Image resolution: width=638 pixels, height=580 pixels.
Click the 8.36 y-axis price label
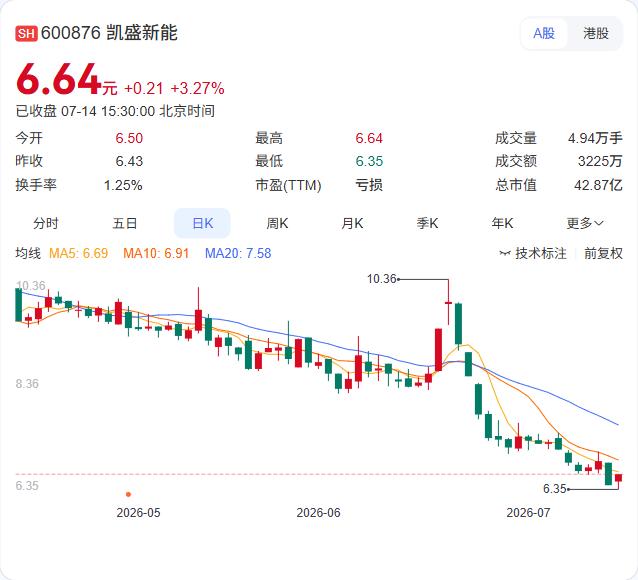pos(27,383)
